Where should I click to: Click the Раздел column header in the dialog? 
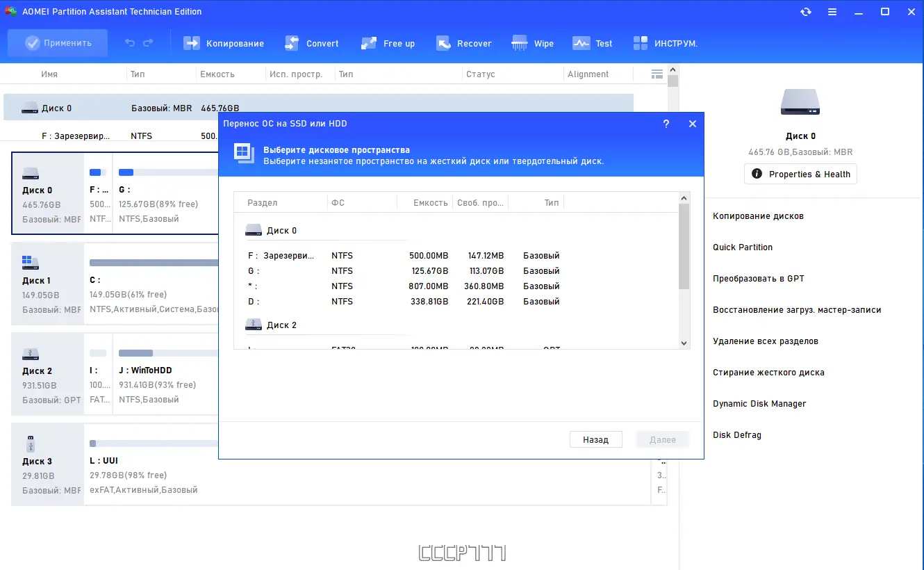pyautogui.click(x=263, y=203)
